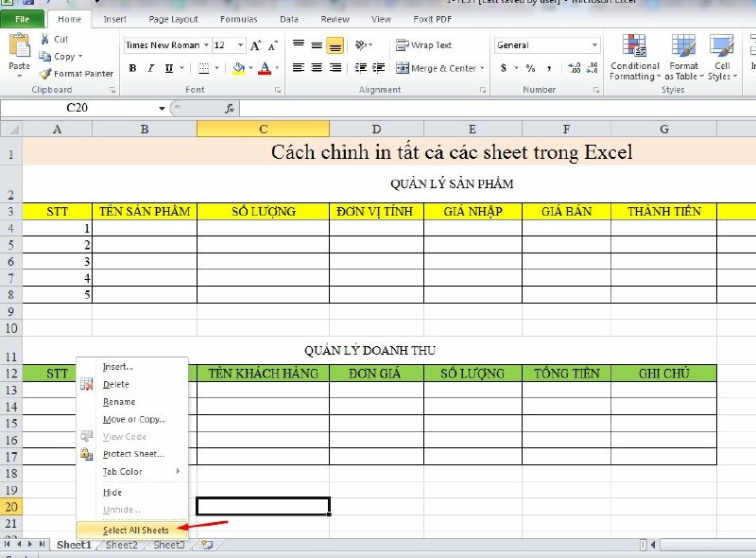This screenshot has height=558, width=756.
Task: Open the Font Name dropdown
Action: click(x=206, y=44)
